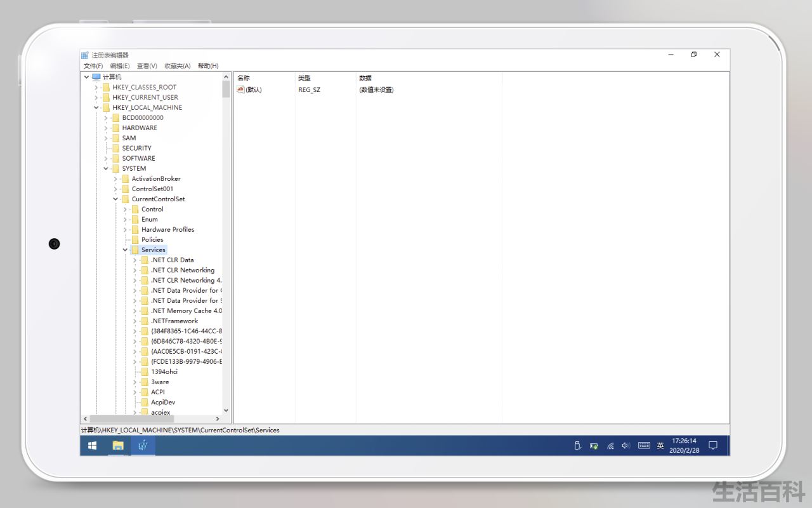Viewport: 812px width, 508px height.
Task: Expand the ControlSet001 key
Action: click(x=115, y=189)
